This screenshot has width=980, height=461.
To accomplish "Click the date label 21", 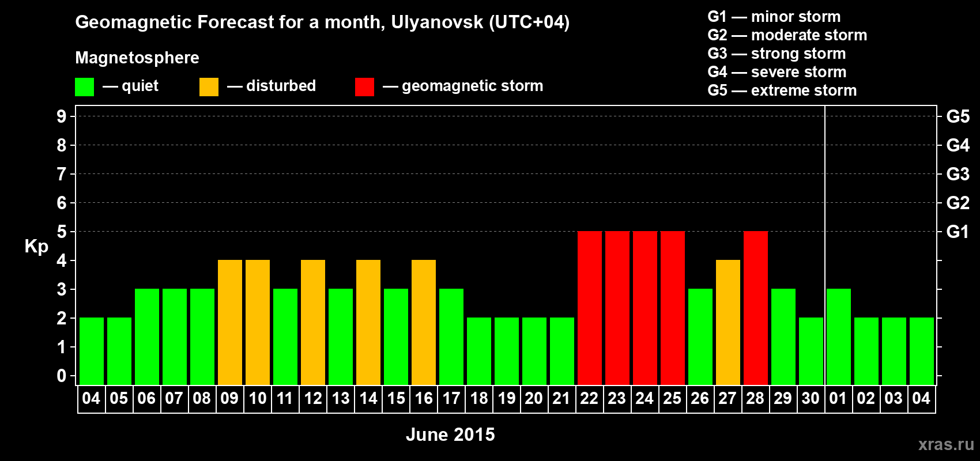I will click(561, 399).
